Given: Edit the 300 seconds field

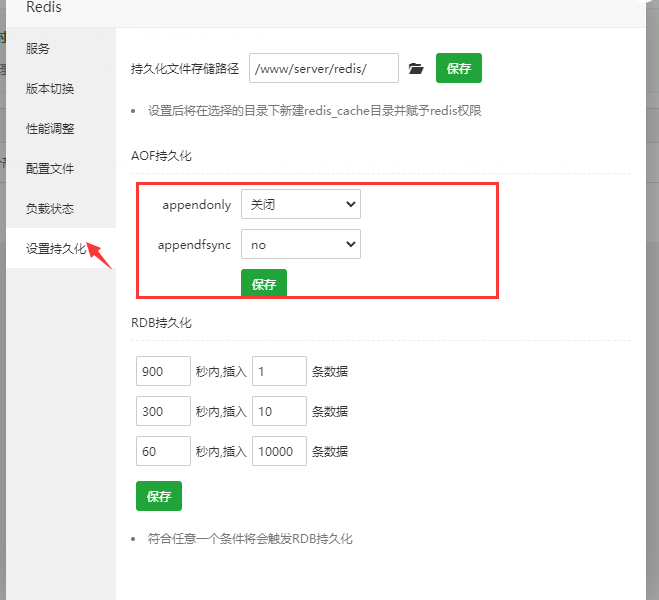Looking at the screenshot, I should tap(163, 411).
